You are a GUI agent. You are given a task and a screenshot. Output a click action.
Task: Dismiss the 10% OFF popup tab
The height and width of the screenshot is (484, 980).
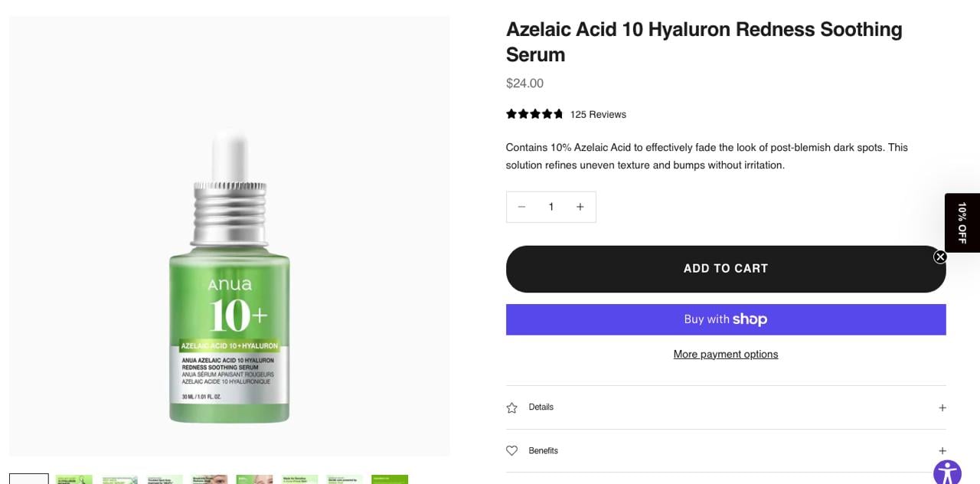point(940,257)
